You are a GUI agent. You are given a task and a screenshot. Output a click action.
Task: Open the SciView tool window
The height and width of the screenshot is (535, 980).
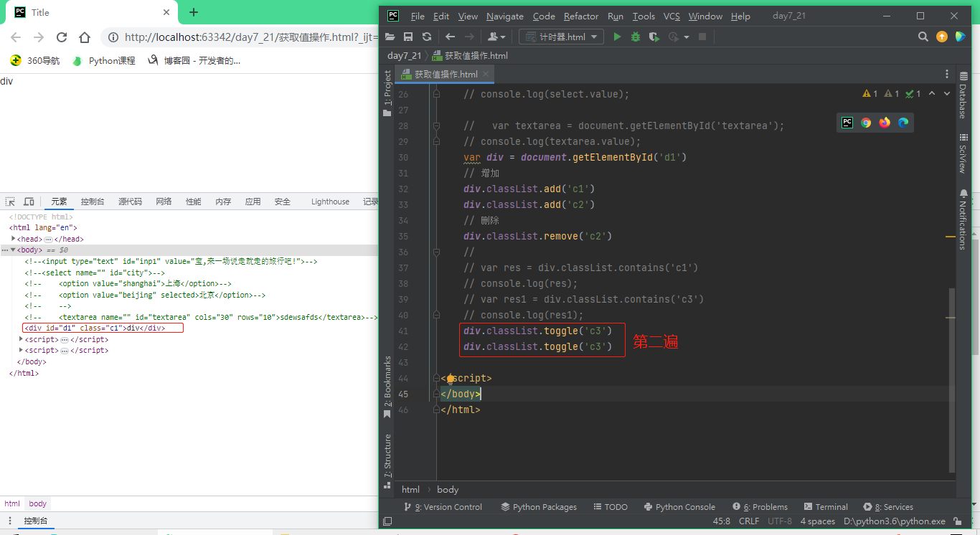coord(963,153)
